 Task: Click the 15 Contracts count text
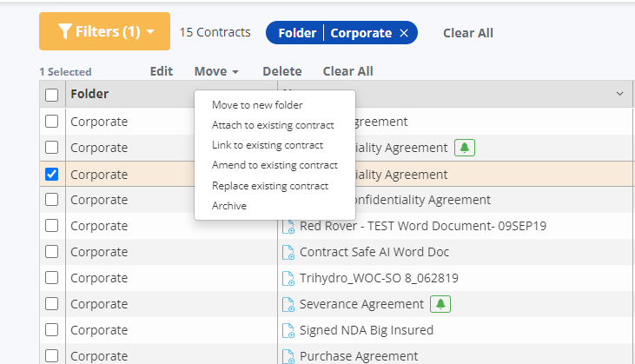click(215, 32)
